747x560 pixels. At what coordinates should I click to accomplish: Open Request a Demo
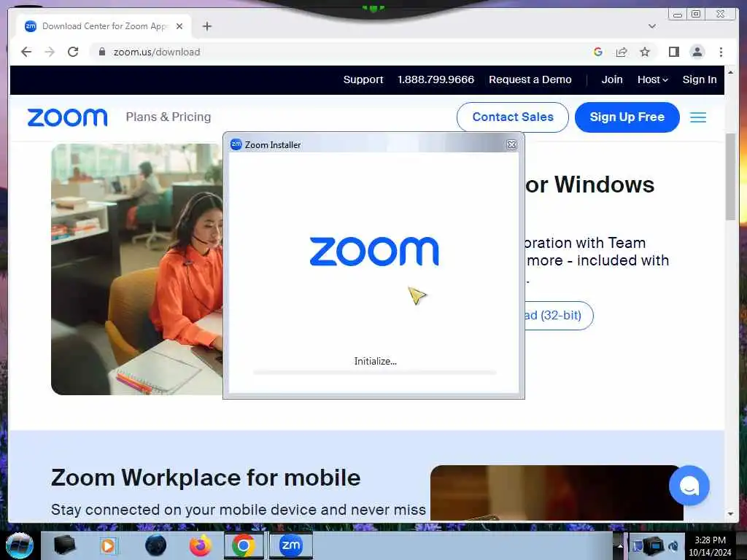click(x=530, y=79)
